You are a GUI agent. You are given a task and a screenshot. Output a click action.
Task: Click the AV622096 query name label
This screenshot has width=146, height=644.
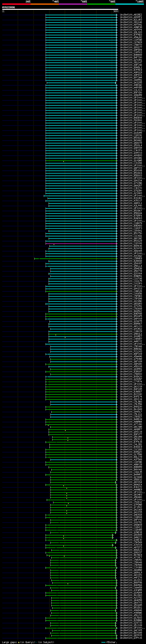pos(8,7)
